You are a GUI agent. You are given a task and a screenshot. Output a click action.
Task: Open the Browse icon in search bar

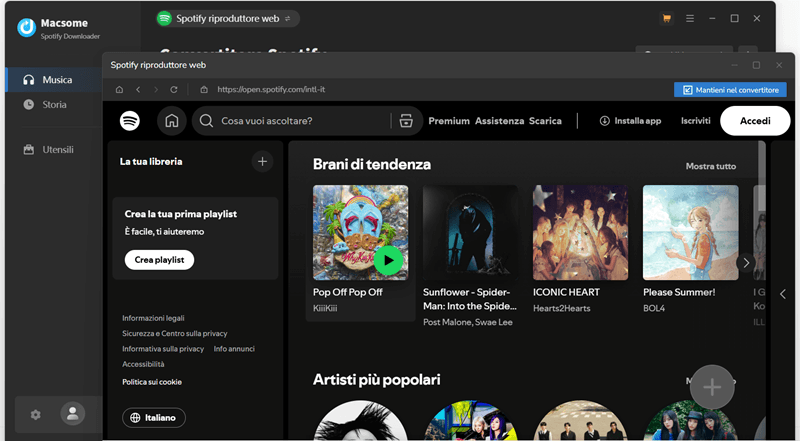tap(406, 121)
